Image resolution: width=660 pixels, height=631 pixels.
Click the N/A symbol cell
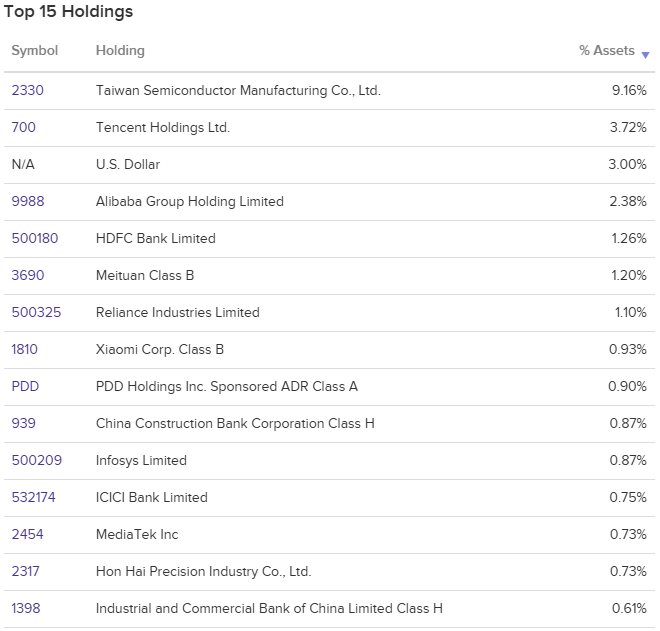23,165
